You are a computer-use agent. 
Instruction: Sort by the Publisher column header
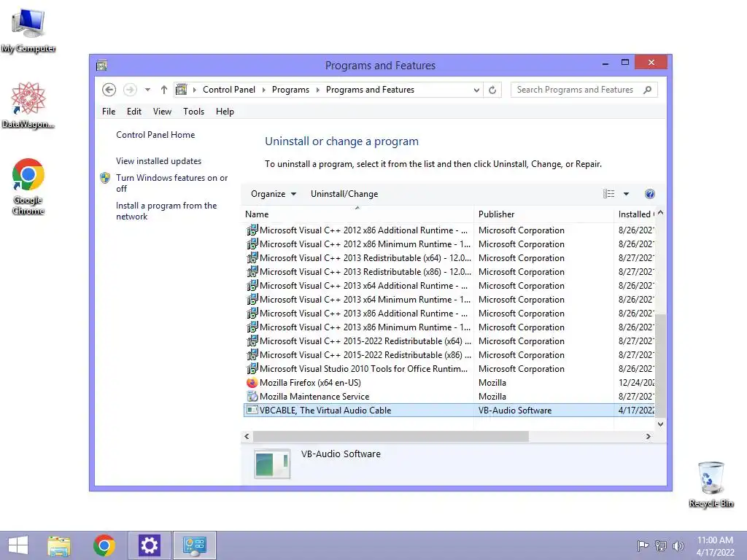[x=544, y=214]
